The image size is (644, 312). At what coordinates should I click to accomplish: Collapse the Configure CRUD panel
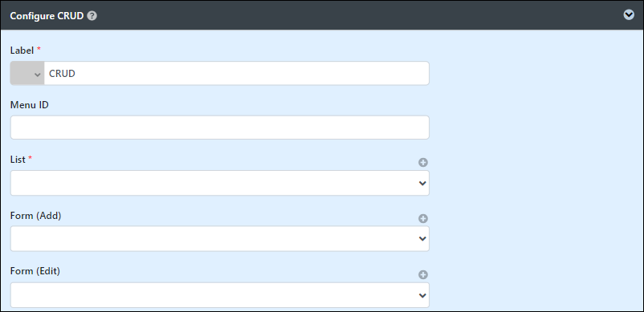pos(629,14)
